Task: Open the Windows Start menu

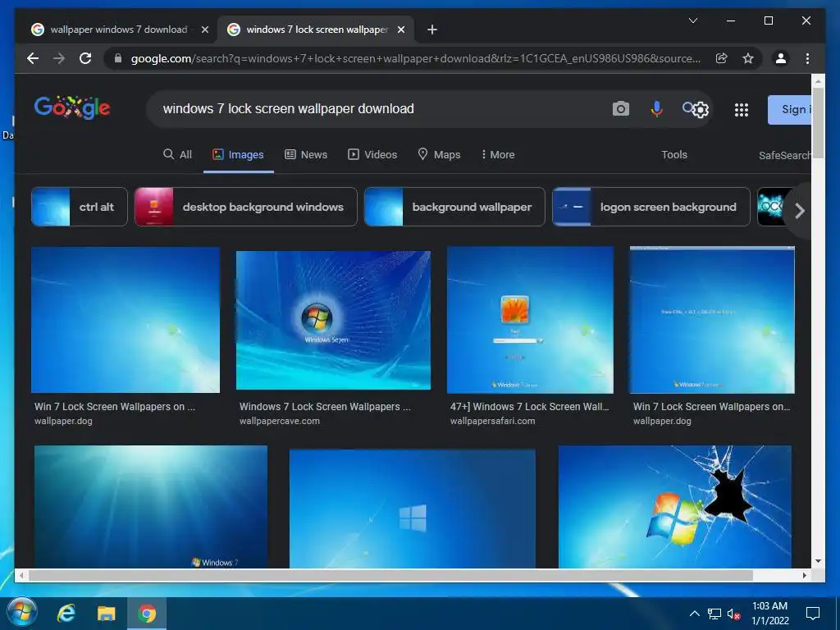Action: [21, 613]
